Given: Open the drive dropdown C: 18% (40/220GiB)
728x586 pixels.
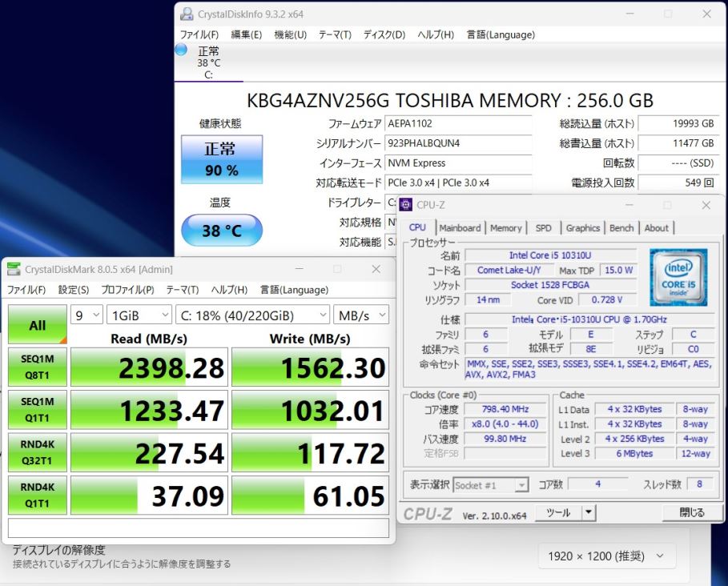Looking at the screenshot, I should point(252,315).
